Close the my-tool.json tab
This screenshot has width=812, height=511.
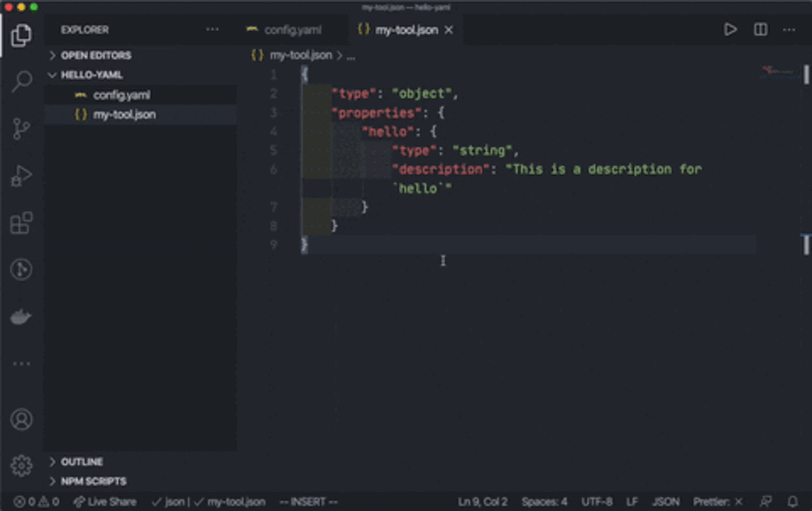[x=448, y=30]
